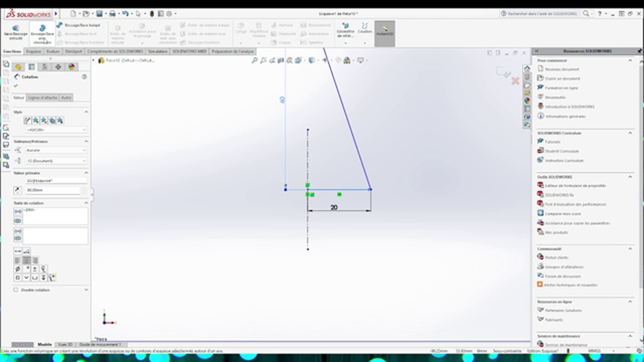The image size is (644, 362).
Task: Switch to the Esquisse ribbon tab
Action: [33, 51]
